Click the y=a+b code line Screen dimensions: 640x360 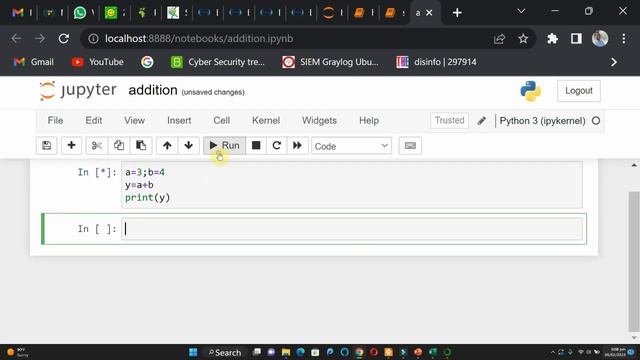pyautogui.click(x=139, y=185)
